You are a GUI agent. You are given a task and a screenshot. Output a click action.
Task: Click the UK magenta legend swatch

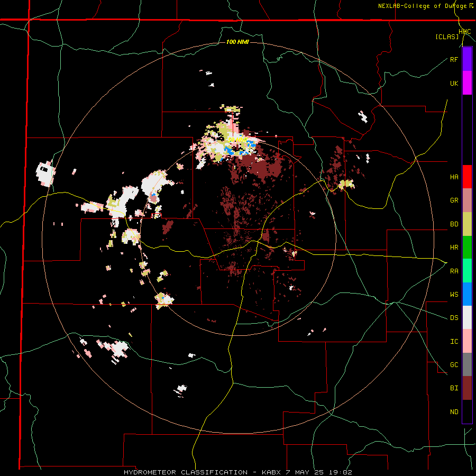coord(467,83)
